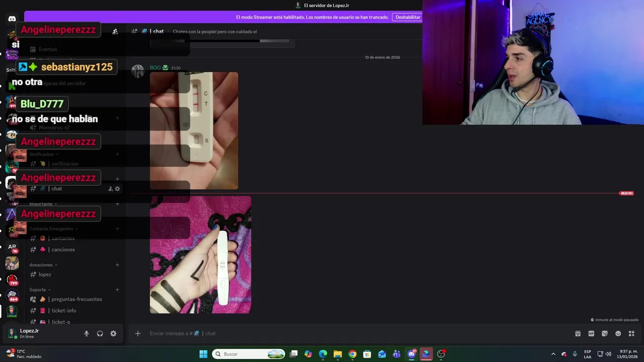Click the Buscar taskbar search box
This screenshot has height=362, width=644.
pos(249,354)
